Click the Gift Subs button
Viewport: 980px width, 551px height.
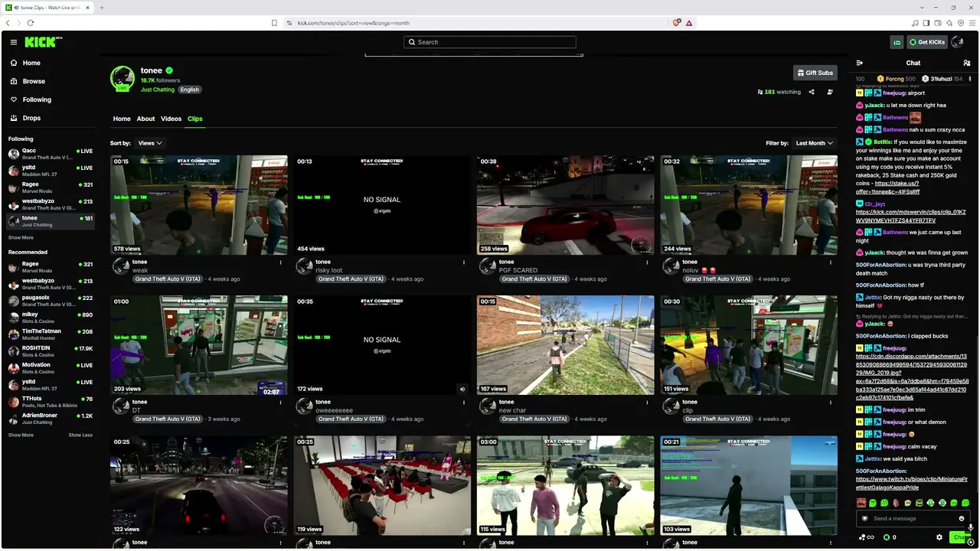coord(815,73)
